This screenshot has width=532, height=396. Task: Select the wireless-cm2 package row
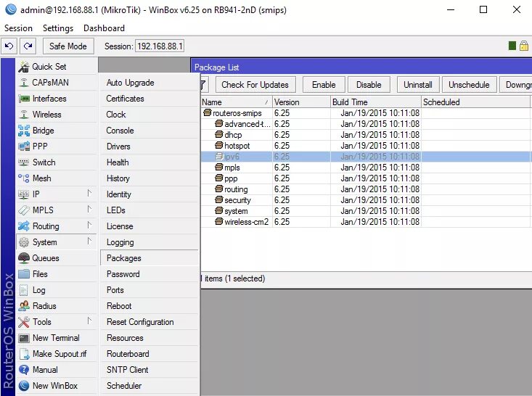(366, 222)
